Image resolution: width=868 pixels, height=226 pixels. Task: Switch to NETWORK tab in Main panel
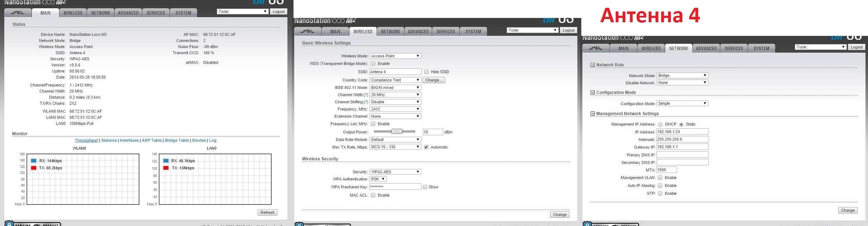click(101, 13)
